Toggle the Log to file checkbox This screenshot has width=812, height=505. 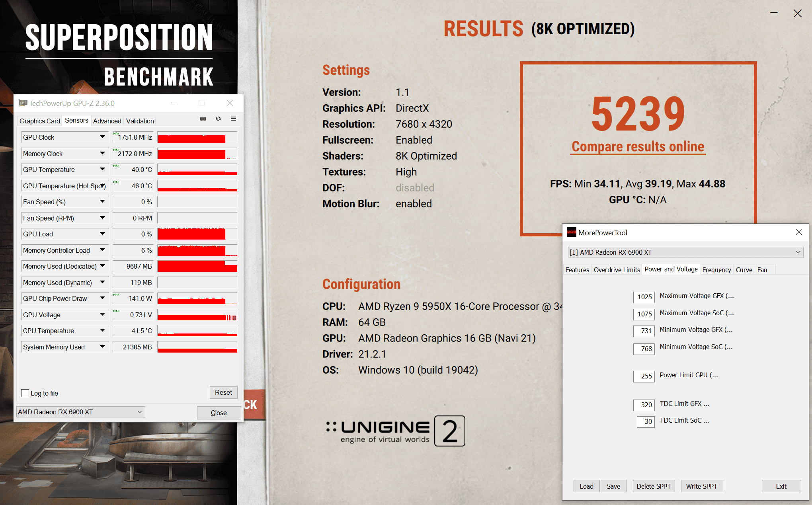(25, 393)
